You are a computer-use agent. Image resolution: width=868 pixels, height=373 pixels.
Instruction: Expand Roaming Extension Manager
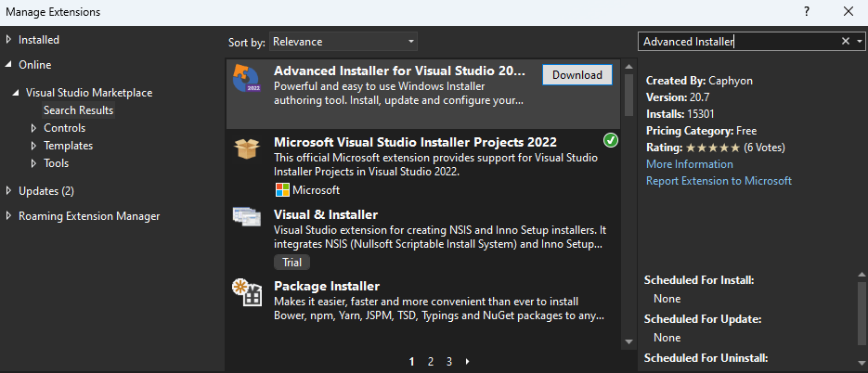click(x=8, y=216)
